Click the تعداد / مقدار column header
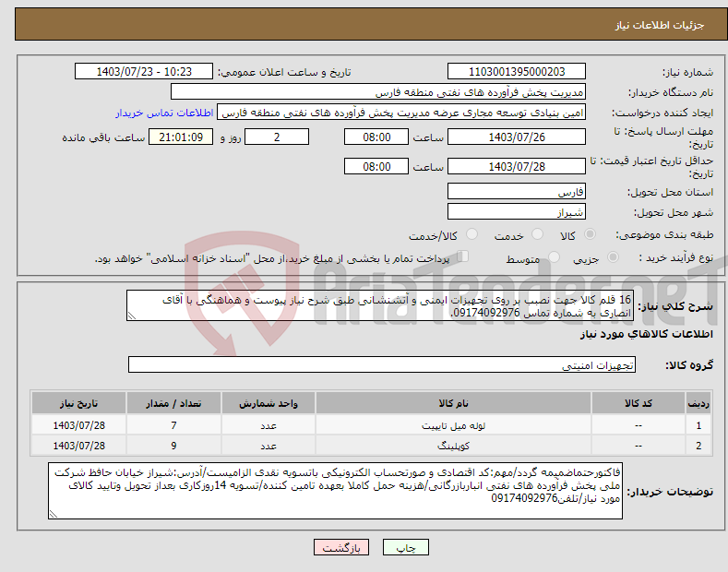This screenshot has height=572, width=728. pyautogui.click(x=173, y=403)
